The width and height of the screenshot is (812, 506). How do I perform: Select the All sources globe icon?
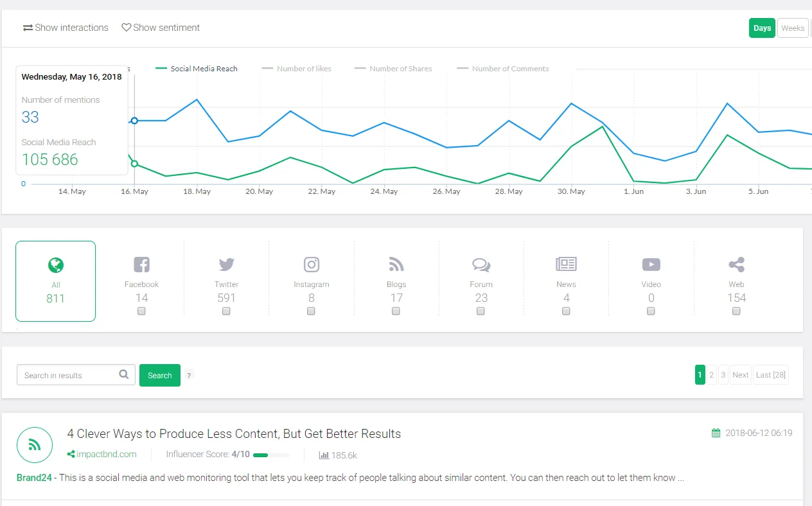click(55, 264)
